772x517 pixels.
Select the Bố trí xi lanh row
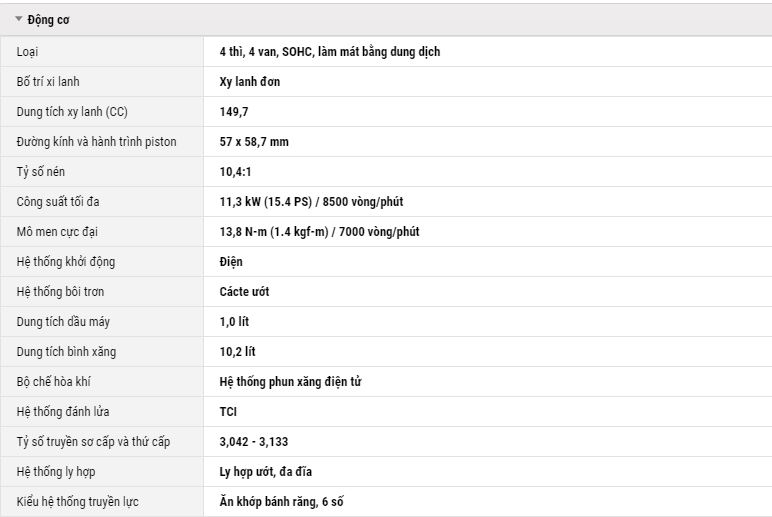[x=386, y=82]
